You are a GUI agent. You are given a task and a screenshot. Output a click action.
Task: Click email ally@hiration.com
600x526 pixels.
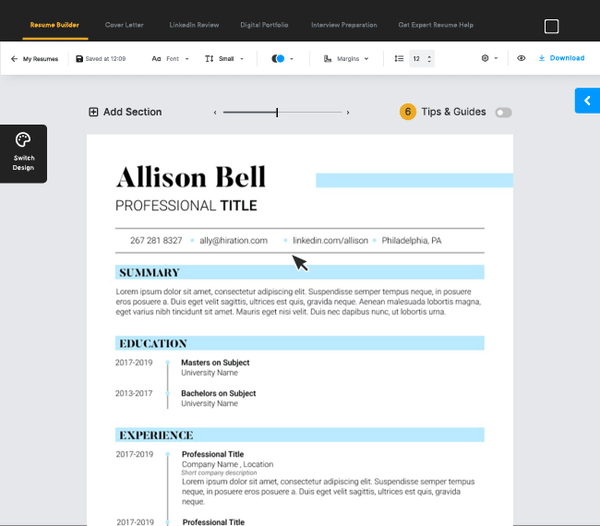click(233, 241)
